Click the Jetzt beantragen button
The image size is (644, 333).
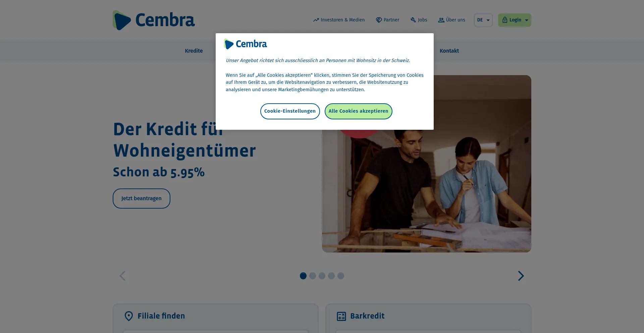click(142, 199)
